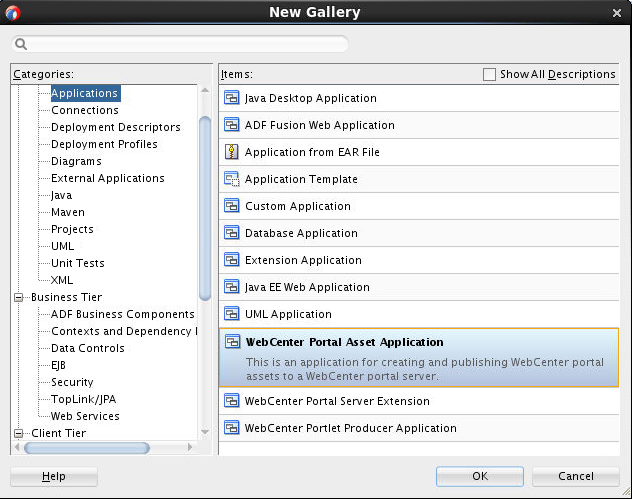Select Application from EAR File text

pos(312,152)
